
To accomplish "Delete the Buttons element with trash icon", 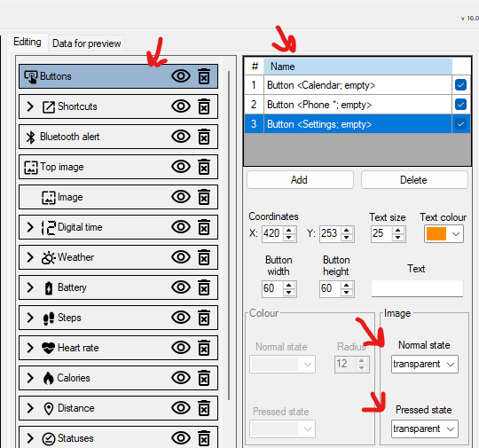I will (204, 76).
